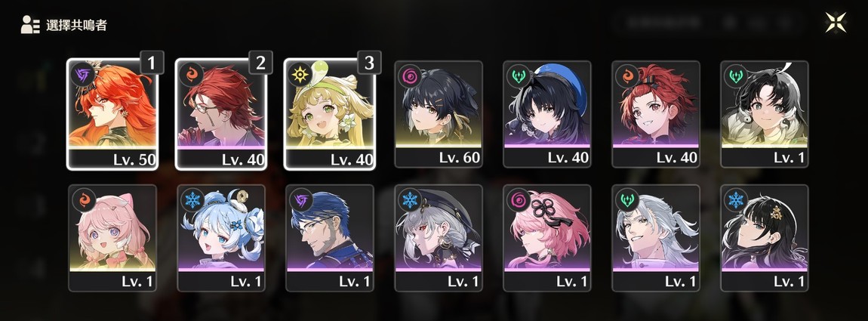Image resolution: width=868 pixels, height=321 pixels.
Task: Pick the girl wearing a blue beret
Action: pos(547,114)
